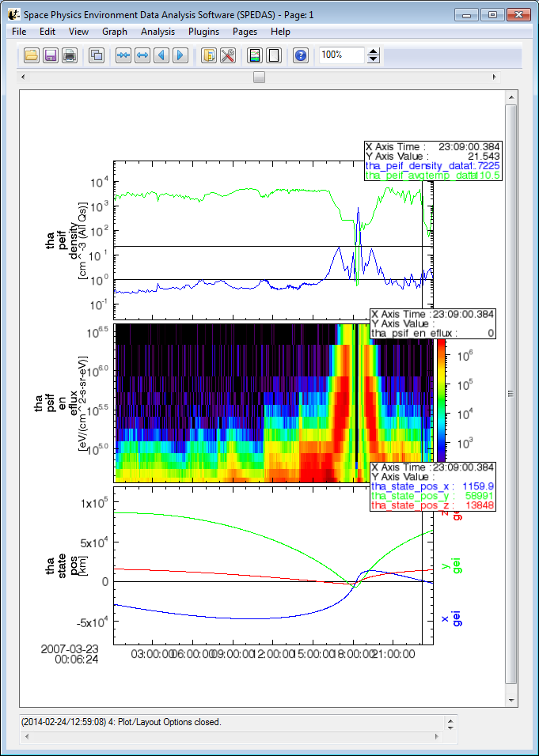
Task: Click the green plot panel icon
Action: click(255, 55)
